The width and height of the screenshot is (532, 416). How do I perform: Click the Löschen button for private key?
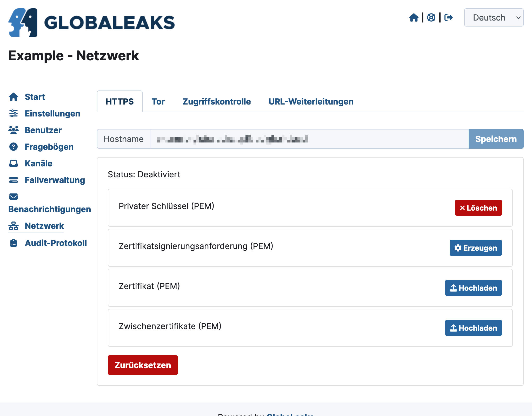coord(478,208)
